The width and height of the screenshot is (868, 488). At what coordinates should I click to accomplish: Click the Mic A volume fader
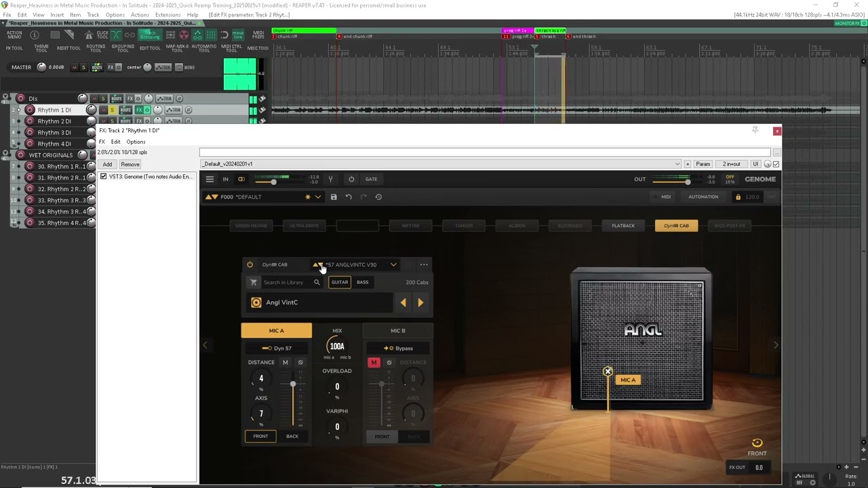click(x=293, y=384)
